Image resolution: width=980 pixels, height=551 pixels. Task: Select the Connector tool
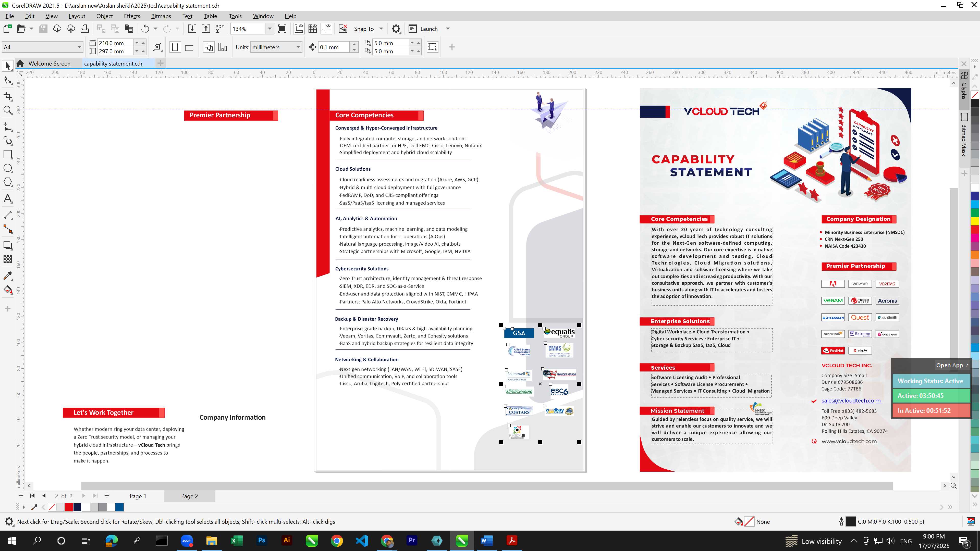[x=8, y=229]
